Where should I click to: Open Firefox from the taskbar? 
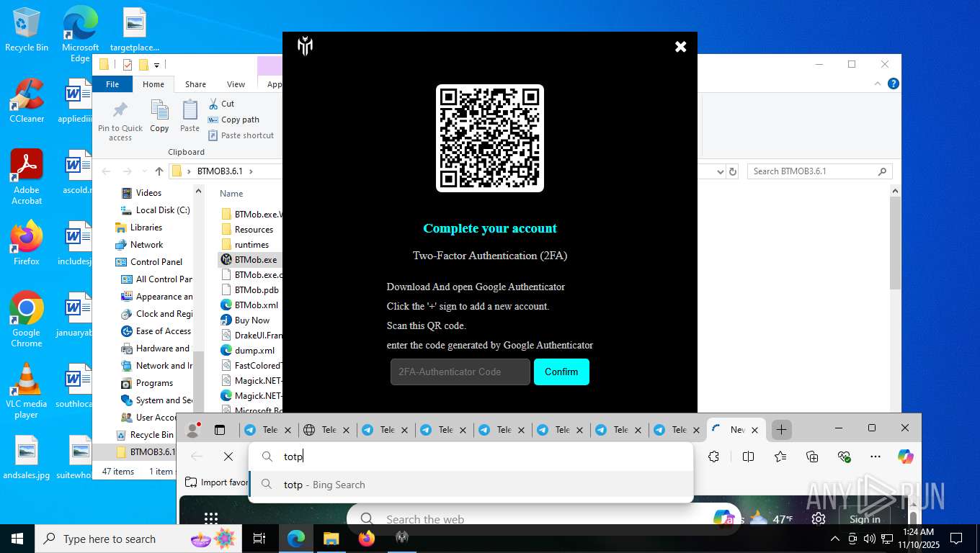pyautogui.click(x=367, y=539)
